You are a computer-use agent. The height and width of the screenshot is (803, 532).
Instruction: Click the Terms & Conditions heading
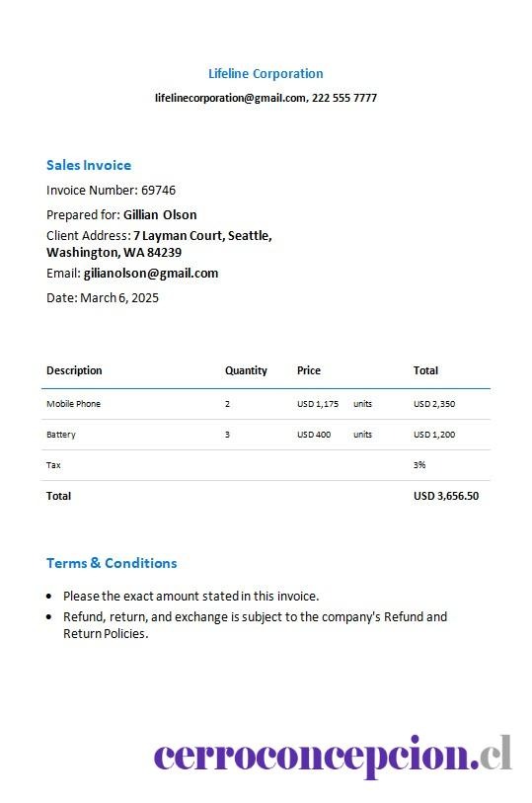tap(112, 563)
